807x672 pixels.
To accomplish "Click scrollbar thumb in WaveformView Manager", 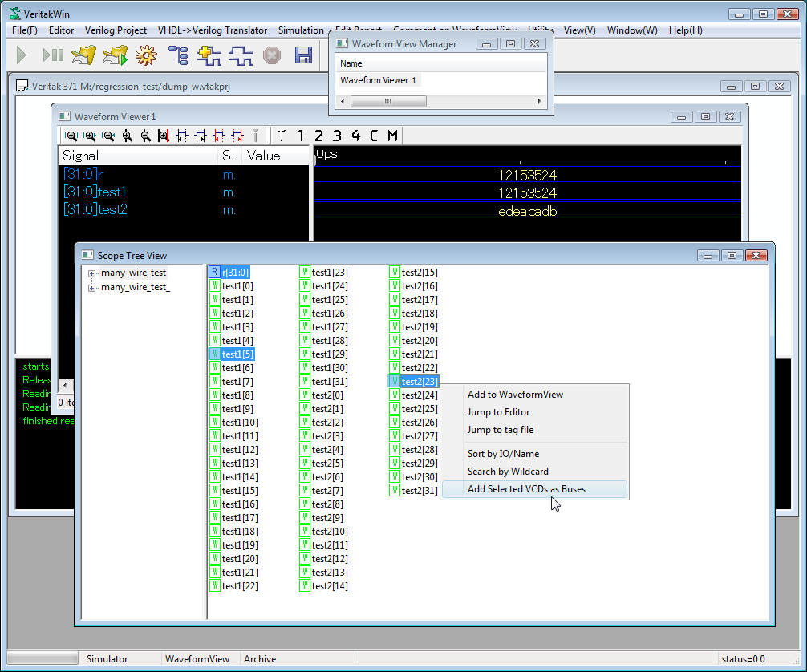I will [x=388, y=101].
